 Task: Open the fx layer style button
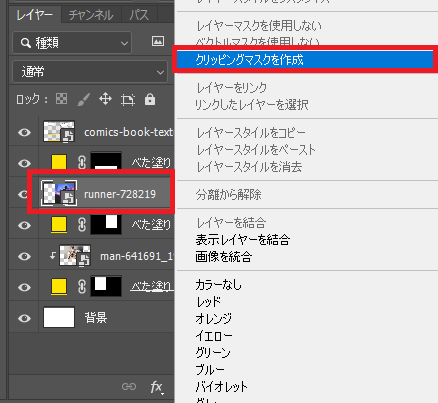(x=156, y=387)
